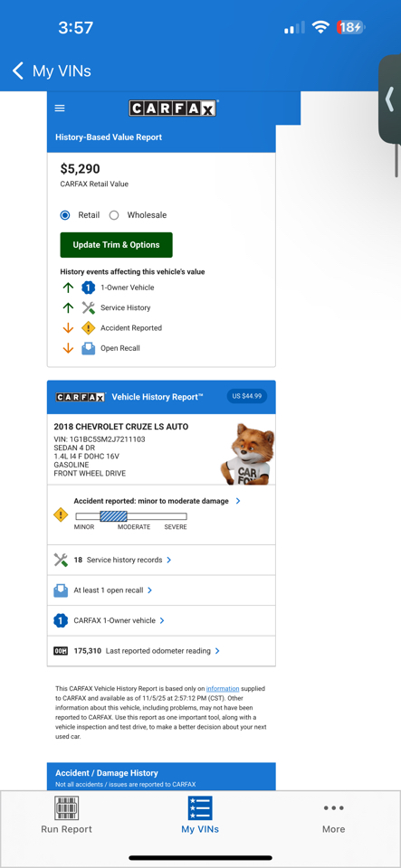401x868 pixels.
Task: Open the hamburger menu in the CARFAX header
Action: point(60,108)
